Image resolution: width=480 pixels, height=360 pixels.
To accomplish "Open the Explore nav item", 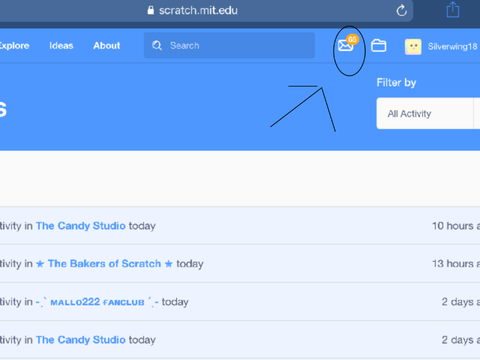I will 14,46.
